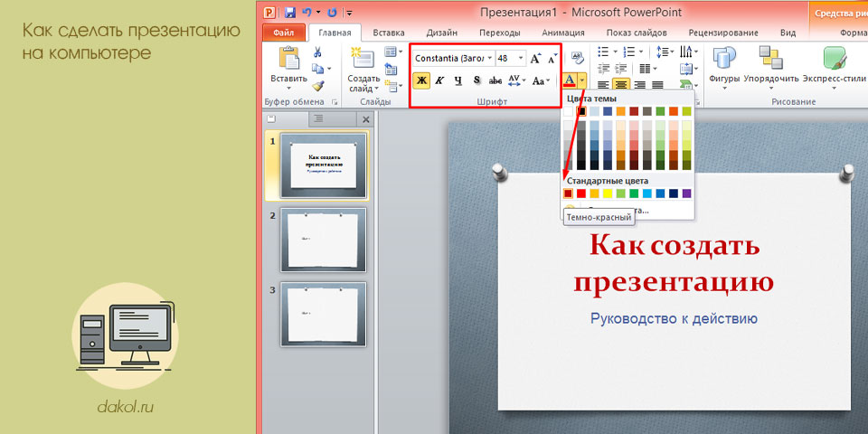The image size is (868, 434).
Task: Switch to the Анимация ribbon tab
Action: [x=563, y=33]
